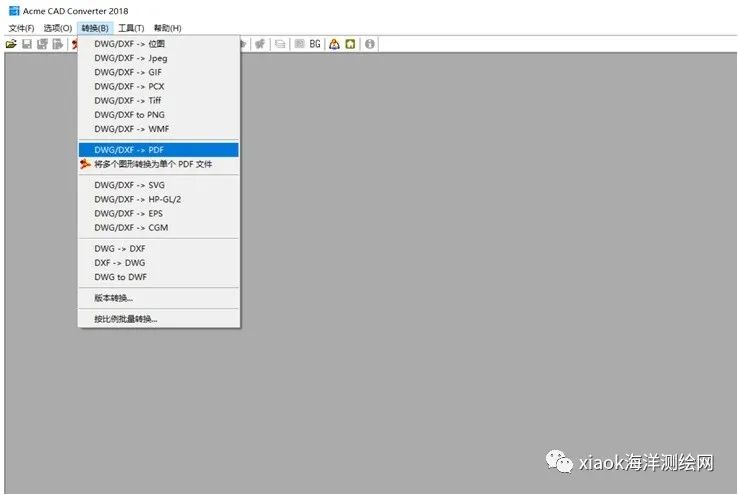
Task: Toggle the BG background color button
Action: click(315, 44)
